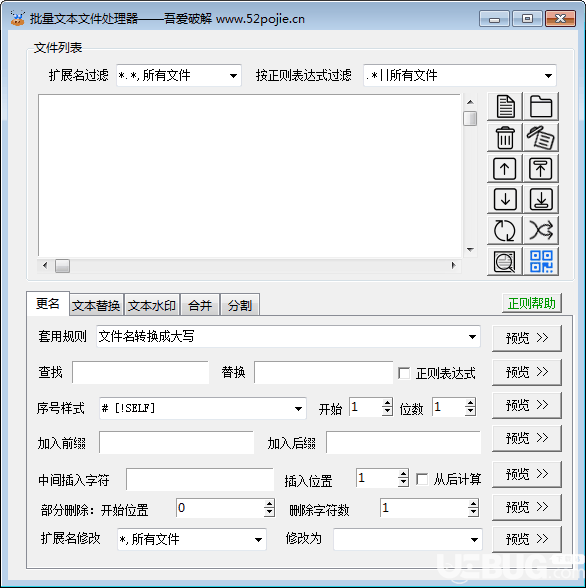Click the application icon in title bar

click(18, 18)
